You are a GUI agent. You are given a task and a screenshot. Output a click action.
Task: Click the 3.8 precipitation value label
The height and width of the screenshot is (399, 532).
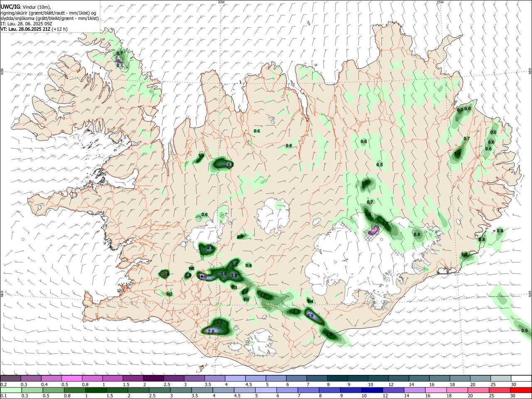tap(234, 276)
